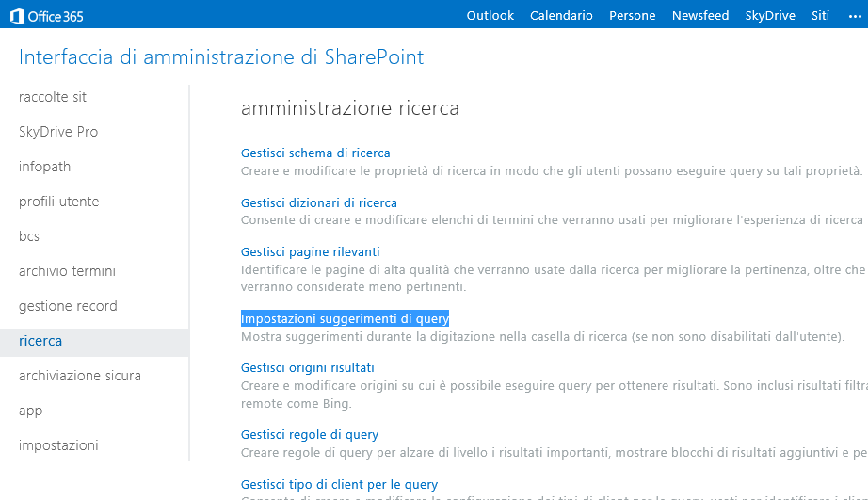Open archivio termini in sidebar
The width and height of the screenshot is (868, 500).
point(67,271)
